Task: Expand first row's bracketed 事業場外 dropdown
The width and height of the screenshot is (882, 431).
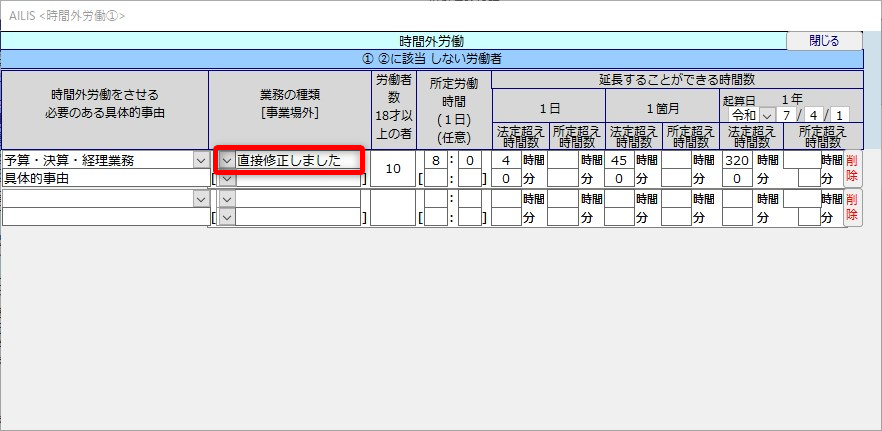Action: point(227,178)
